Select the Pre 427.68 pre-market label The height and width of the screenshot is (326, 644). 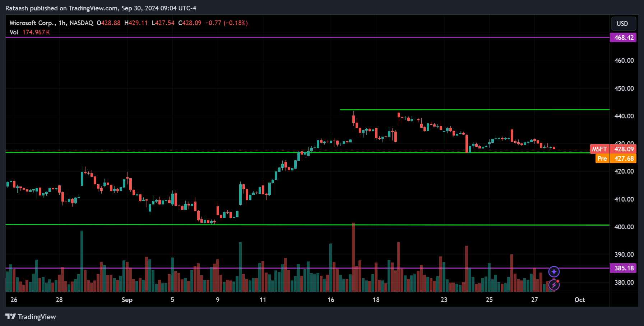point(616,159)
